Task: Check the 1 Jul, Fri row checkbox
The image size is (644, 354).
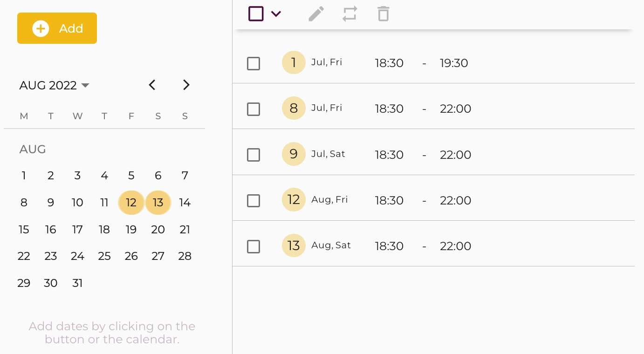Action: pyautogui.click(x=253, y=63)
